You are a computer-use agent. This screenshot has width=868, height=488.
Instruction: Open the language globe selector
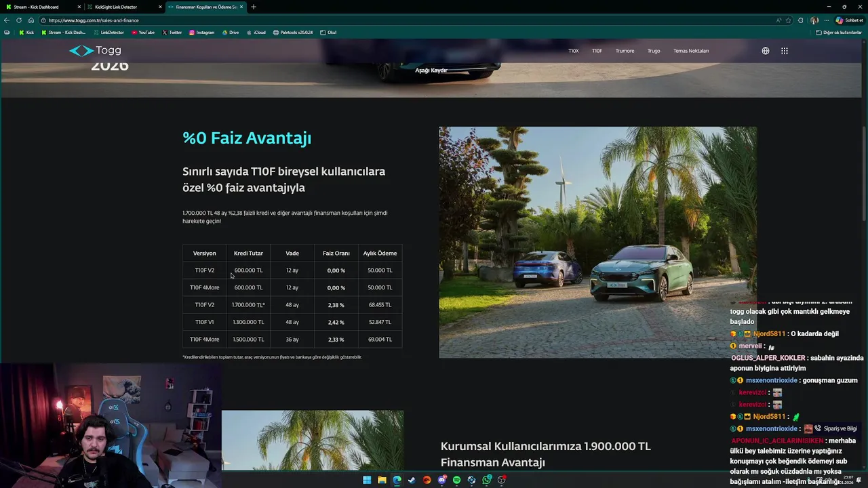[x=766, y=51]
